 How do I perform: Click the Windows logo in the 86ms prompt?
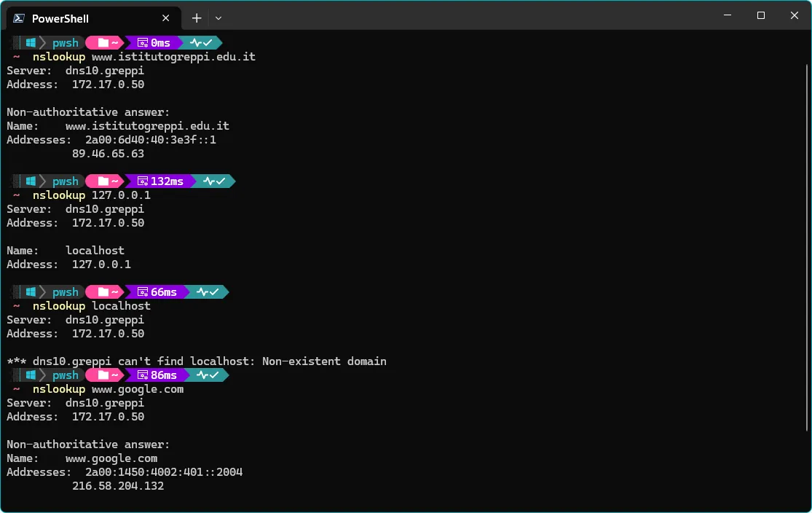pos(31,375)
